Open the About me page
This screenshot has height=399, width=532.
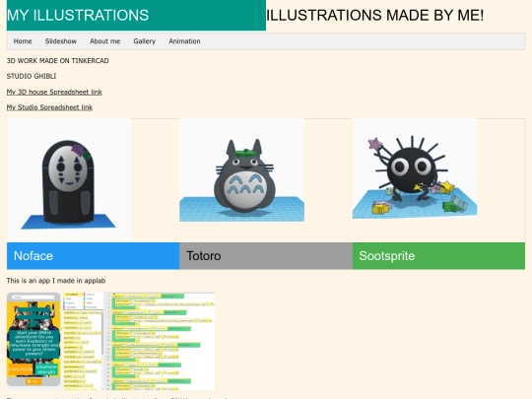104,41
